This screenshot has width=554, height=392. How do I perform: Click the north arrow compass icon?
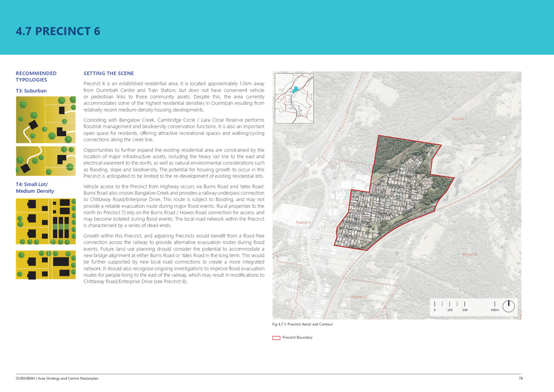click(x=508, y=306)
